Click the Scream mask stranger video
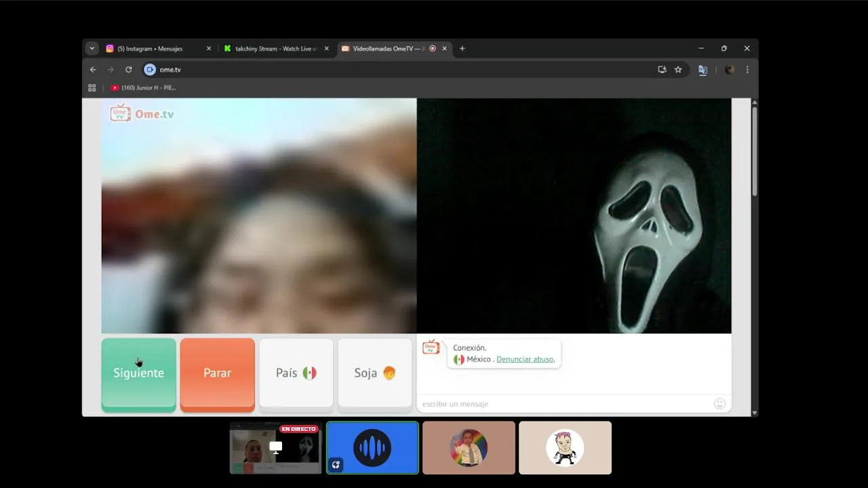This screenshot has width=868, height=488. (574, 216)
